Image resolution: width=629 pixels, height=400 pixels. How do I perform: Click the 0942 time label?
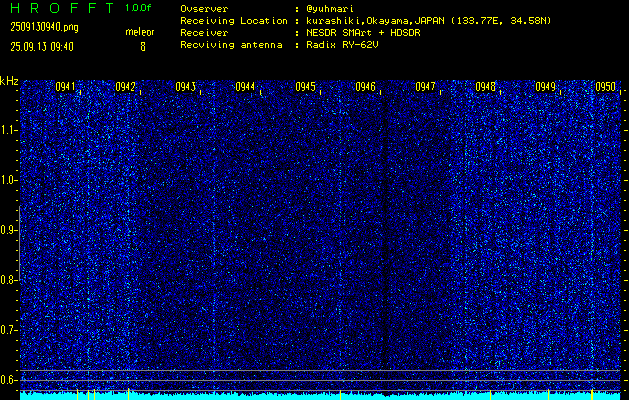click(125, 87)
